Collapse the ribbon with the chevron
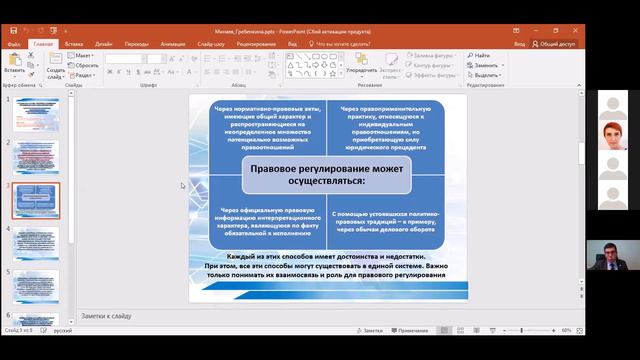 pos(579,85)
